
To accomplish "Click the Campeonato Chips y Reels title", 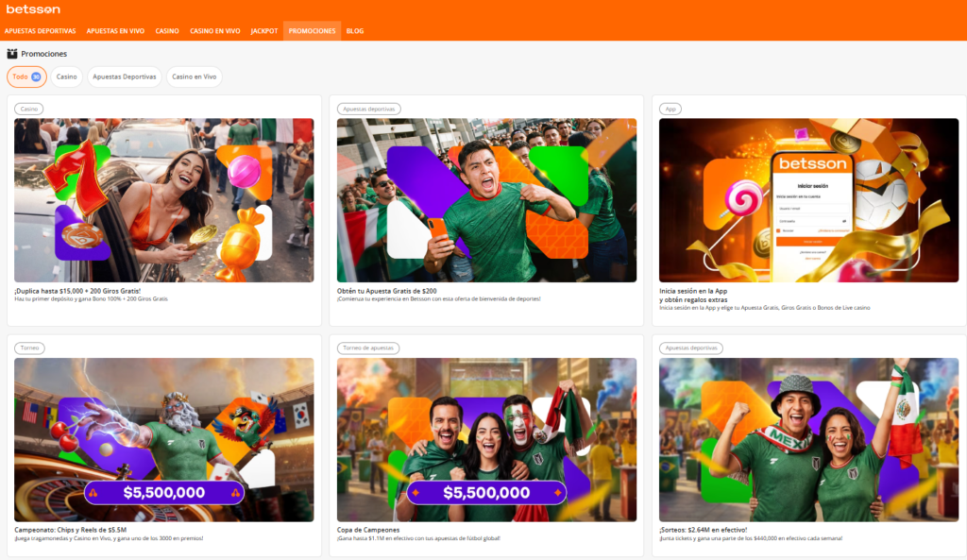I will [x=70, y=530].
